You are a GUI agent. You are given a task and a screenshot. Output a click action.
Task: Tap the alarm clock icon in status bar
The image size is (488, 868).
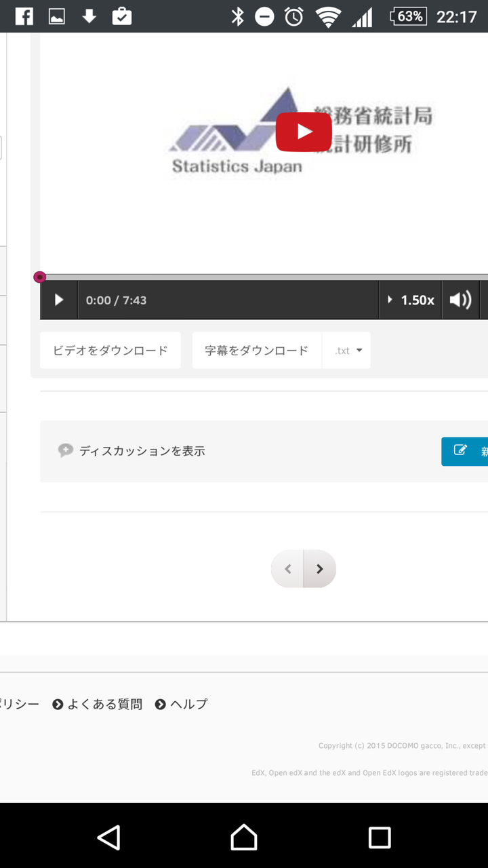(x=294, y=16)
